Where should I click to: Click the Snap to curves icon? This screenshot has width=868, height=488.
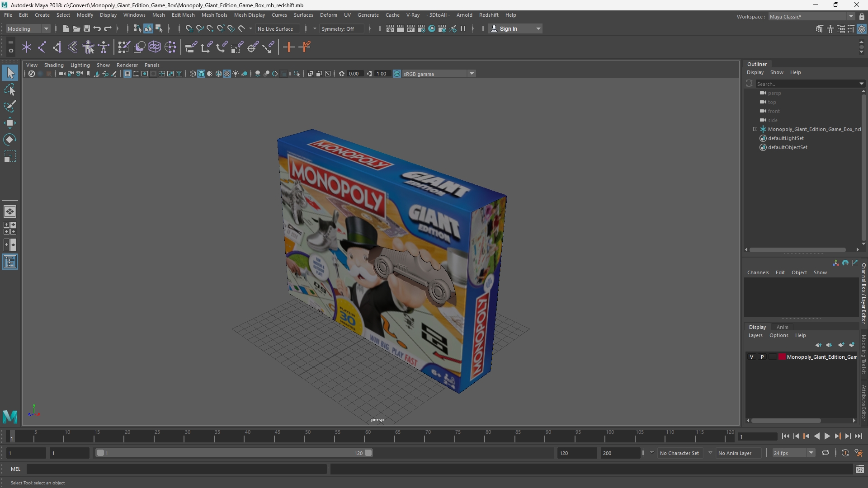coord(200,28)
